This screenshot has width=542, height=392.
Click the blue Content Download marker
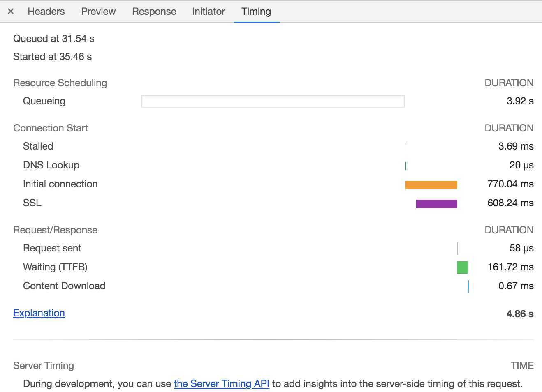coord(468,286)
